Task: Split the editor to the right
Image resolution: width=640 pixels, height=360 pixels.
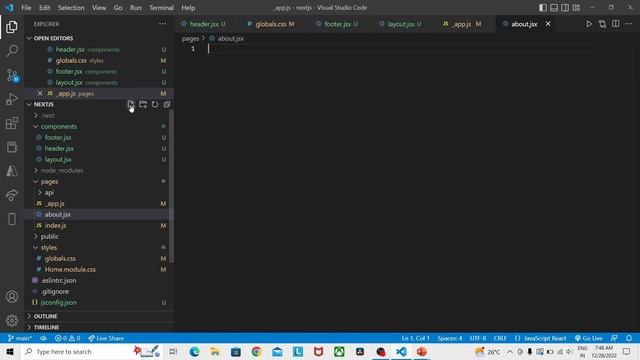Action: click(616, 24)
